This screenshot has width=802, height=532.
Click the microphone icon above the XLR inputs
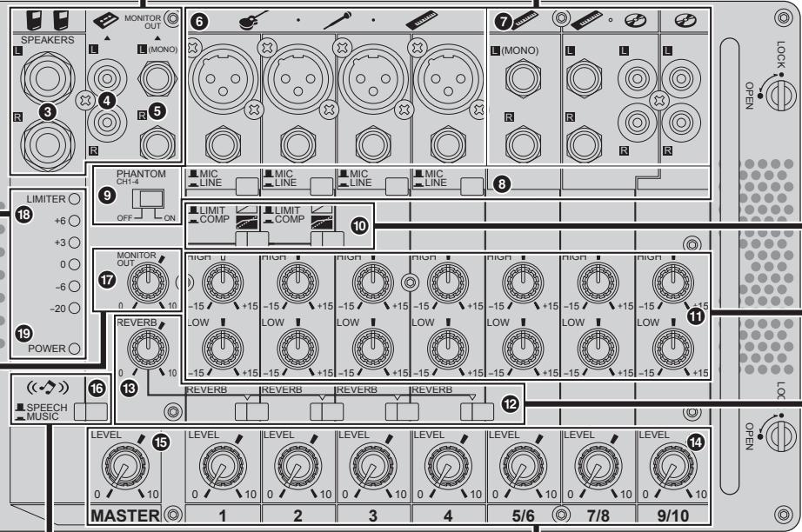(x=337, y=21)
